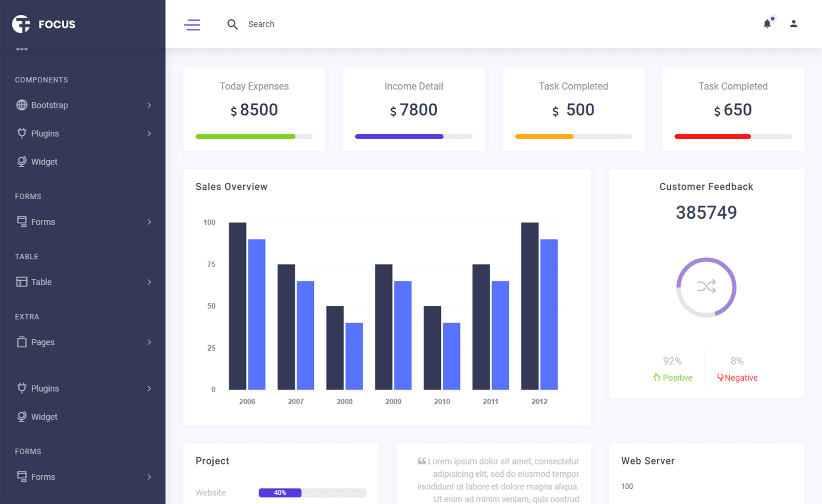Viewport: 822px width, 504px height.
Task: Click the hamburger menu toggle
Action: point(192,24)
